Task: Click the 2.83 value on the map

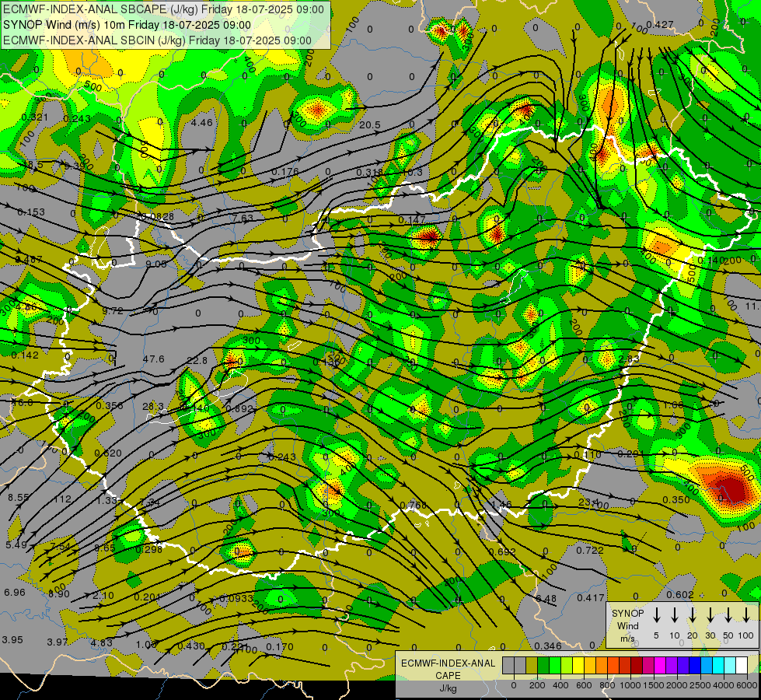Action: pyautogui.click(x=629, y=359)
